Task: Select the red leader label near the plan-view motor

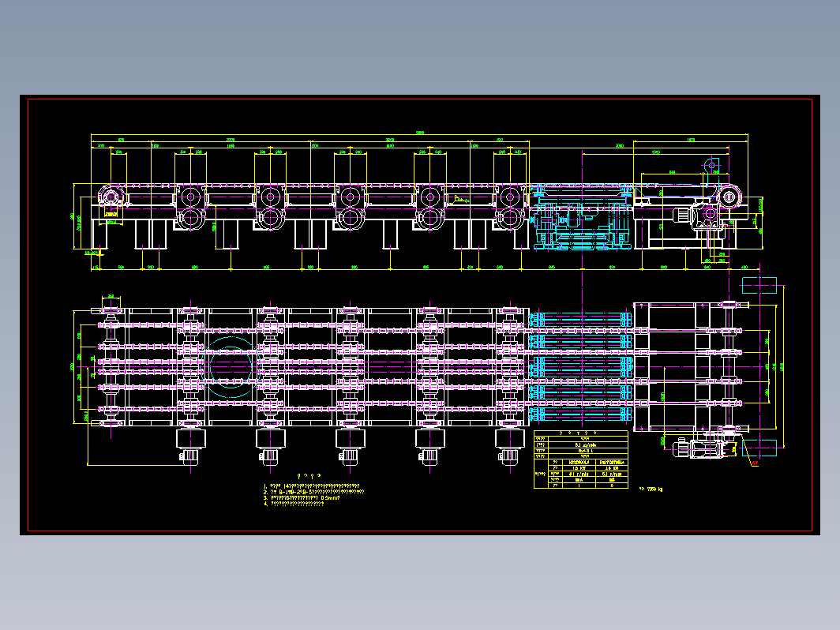Action: coord(754,464)
